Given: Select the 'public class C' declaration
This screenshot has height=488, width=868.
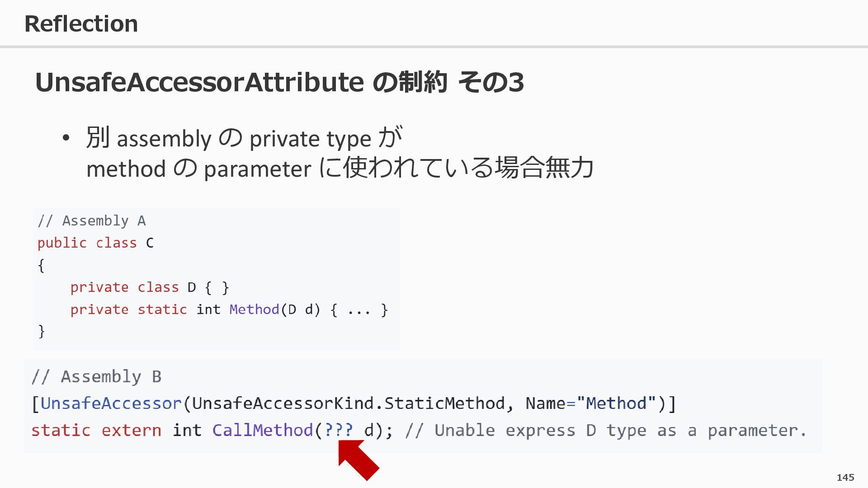Looking at the screenshot, I should tap(95, 243).
